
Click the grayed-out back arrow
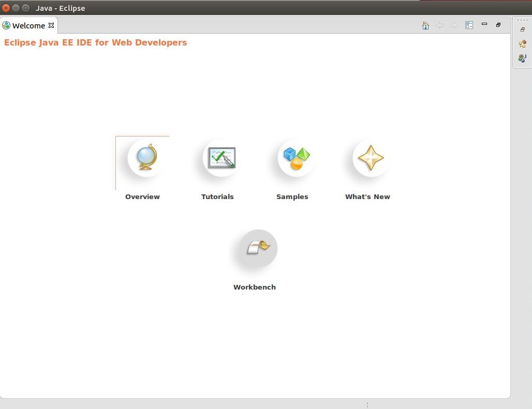pos(440,25)
